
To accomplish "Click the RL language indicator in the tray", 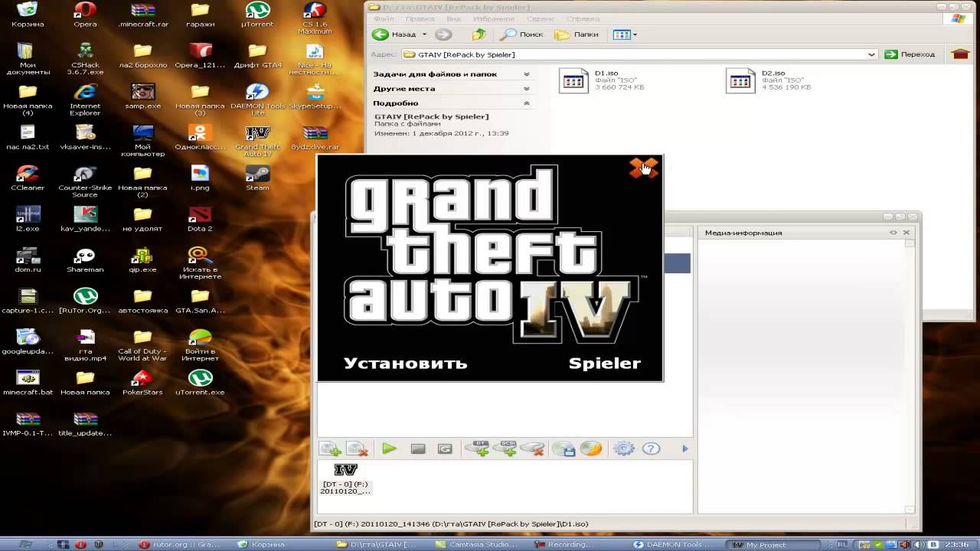I will click(842, 544).
